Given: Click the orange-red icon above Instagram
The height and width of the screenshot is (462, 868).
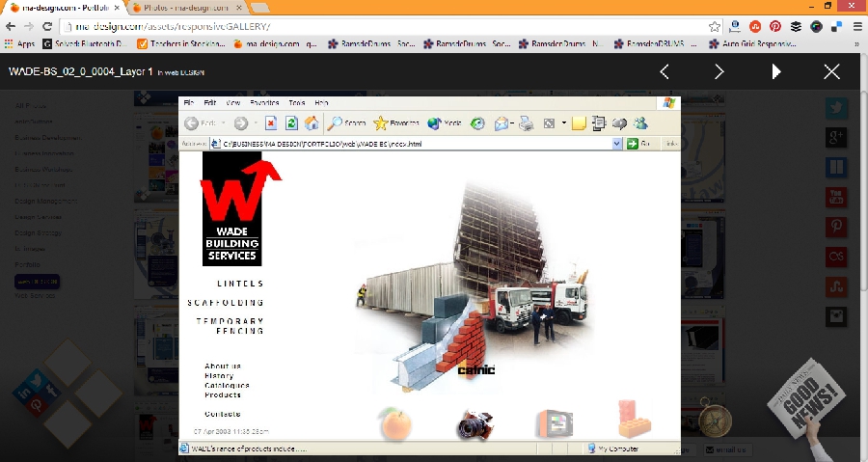Looking at the screenshot, I should tap(836, 286).
